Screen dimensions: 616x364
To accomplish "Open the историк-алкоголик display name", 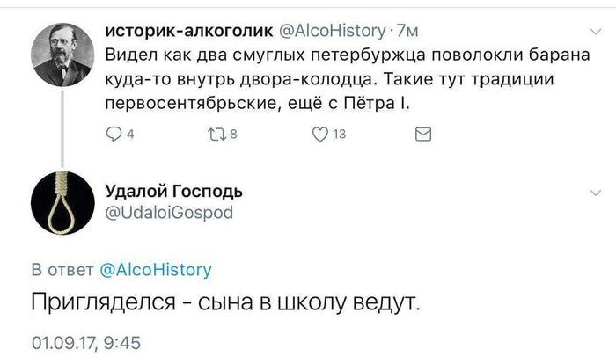I will coord(188,32).
